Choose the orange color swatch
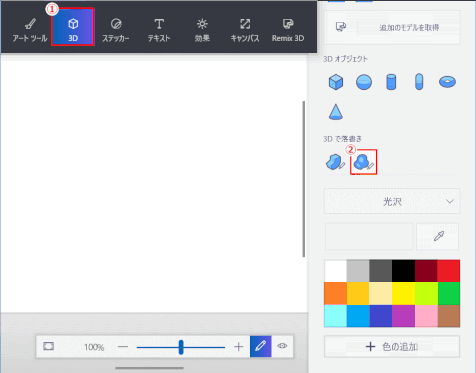The height and width of the screenshot is (373, 476). tap(335, 293)
